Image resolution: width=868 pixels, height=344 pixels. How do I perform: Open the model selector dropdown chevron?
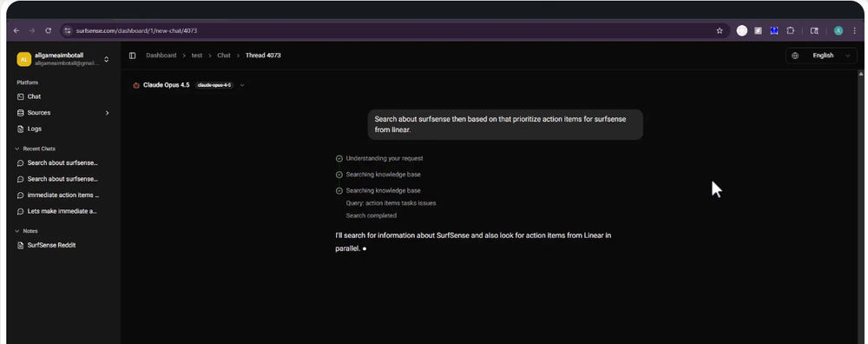tap(242, 85)
